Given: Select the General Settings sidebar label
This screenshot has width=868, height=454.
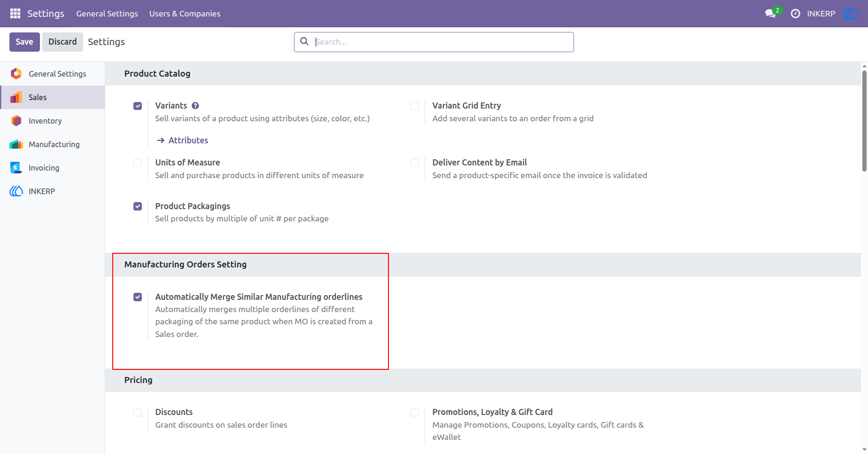Looking at the screenshot, I should [x=57, y=74].
